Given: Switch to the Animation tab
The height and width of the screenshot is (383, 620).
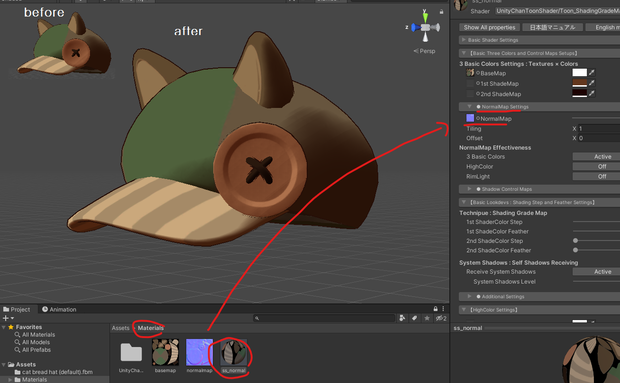Looking at the screenshot, I should tap(59, 309).
